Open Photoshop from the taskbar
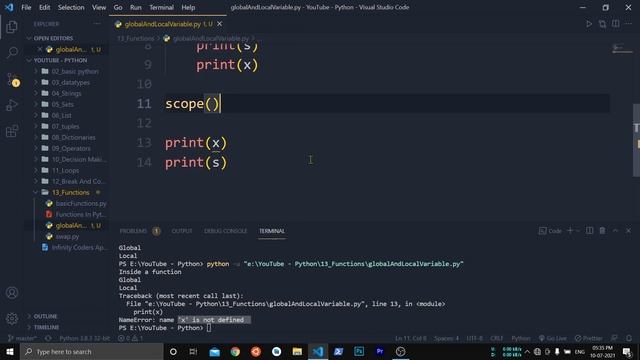Viewport: 640px width, 360px height. pos(359,351)
